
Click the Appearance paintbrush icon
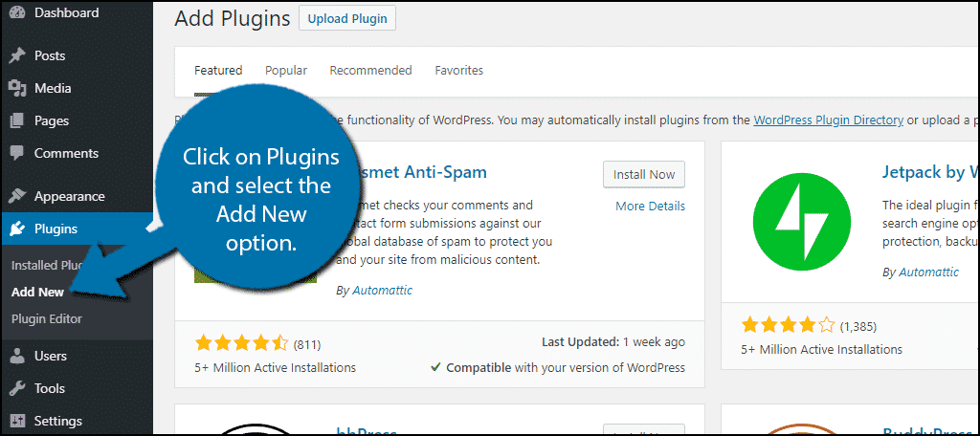pyautogui.click(x=17, y=196)
